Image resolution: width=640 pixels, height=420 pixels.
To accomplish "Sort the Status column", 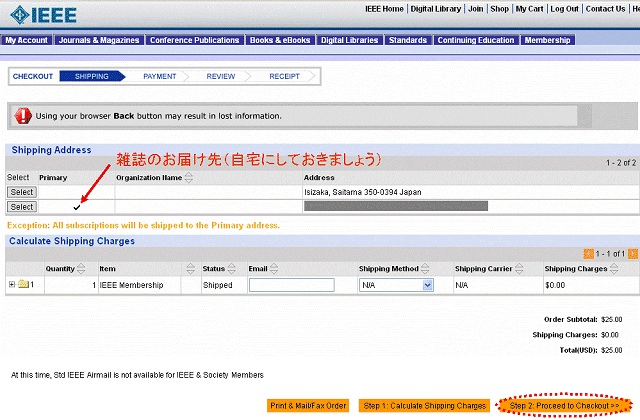I will pyautogui.click(x=232, y=269).
